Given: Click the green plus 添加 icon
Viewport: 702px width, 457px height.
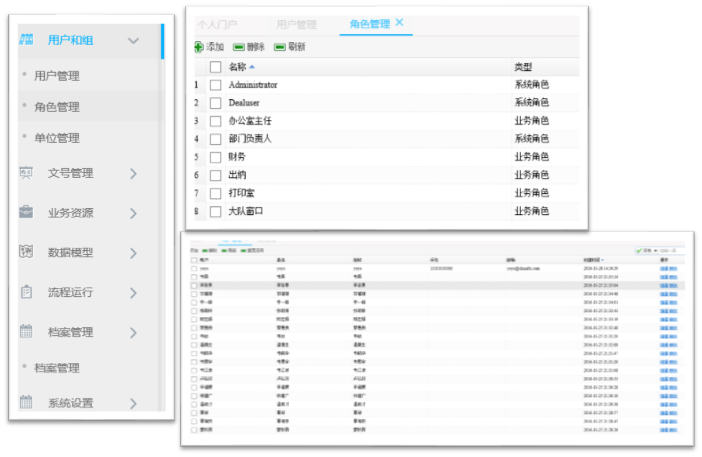Looking at the screenshot, I should (x=199, y=47).
